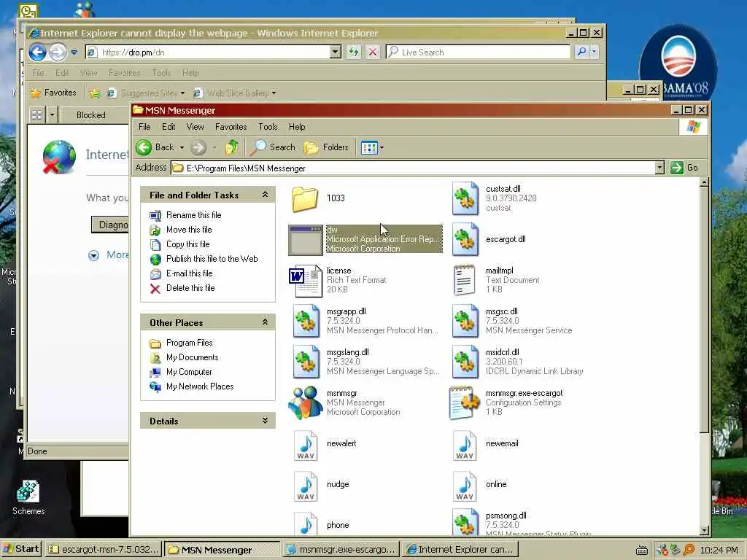Select the escargot.dll file icon

[465, 239]
